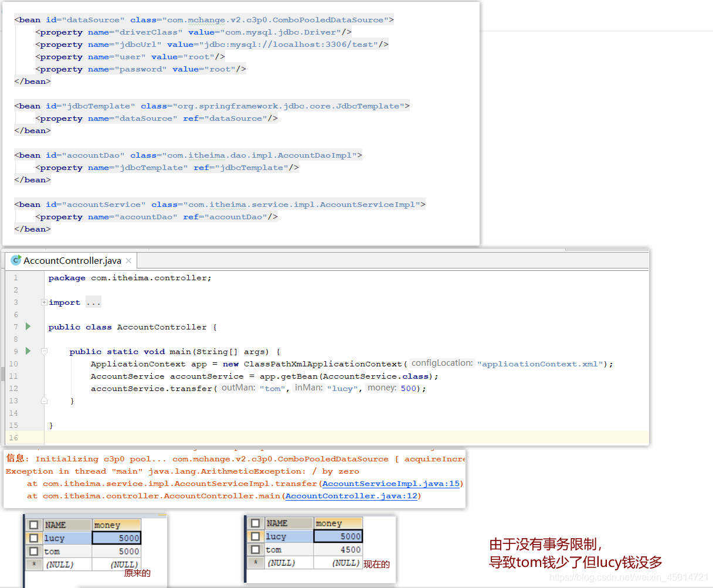Select tom's 4500 money cell in current table

pos(338,549)
